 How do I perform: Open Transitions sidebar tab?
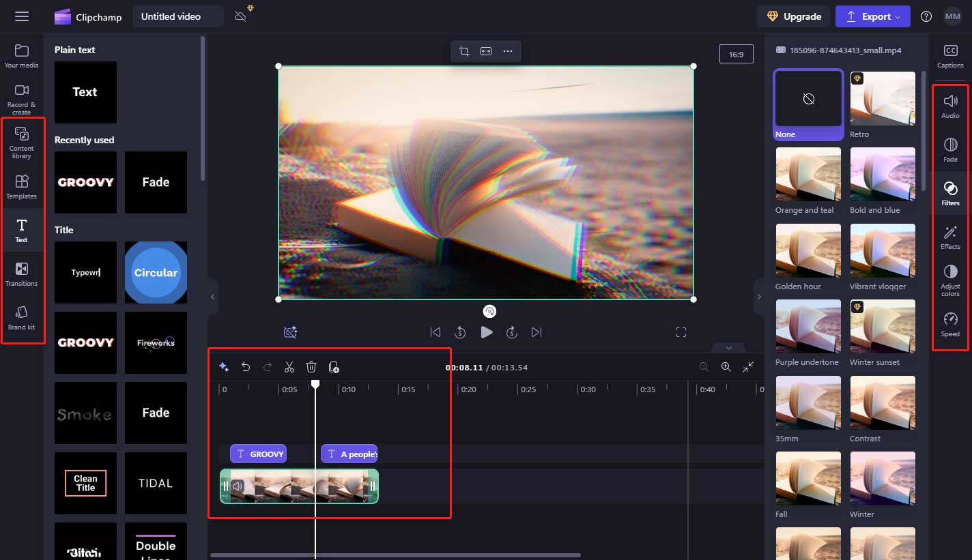pos(21,274)
